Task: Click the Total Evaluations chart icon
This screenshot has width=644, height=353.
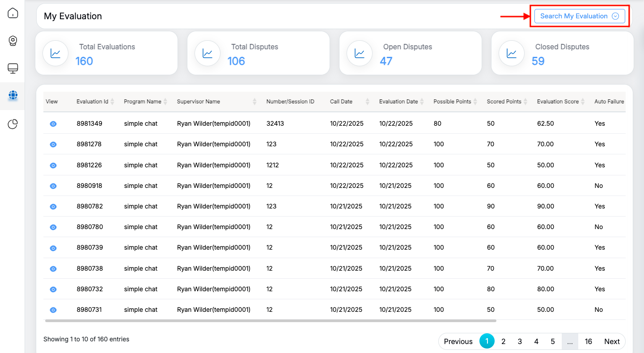Action: pyautogui.click(x=55, y=53)
